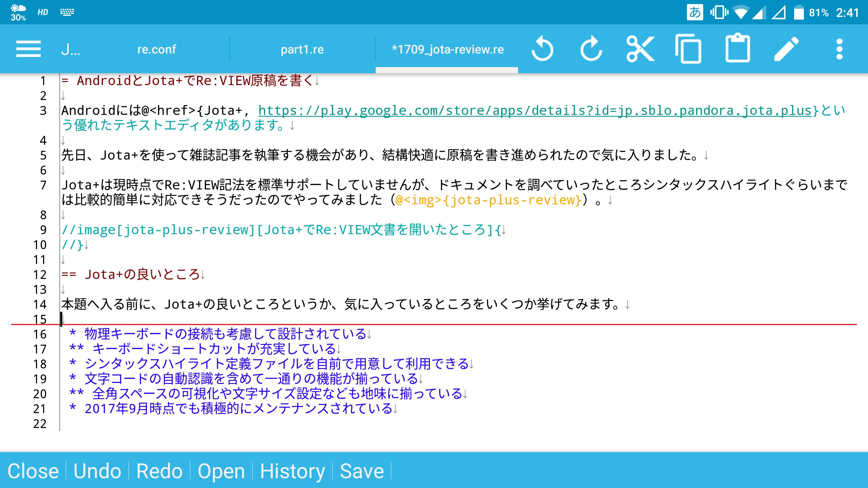This screenshot has height=488, width=868.
Task: Tap the redo arrow icon in toolbar
Action: click(x=591, y=49)
